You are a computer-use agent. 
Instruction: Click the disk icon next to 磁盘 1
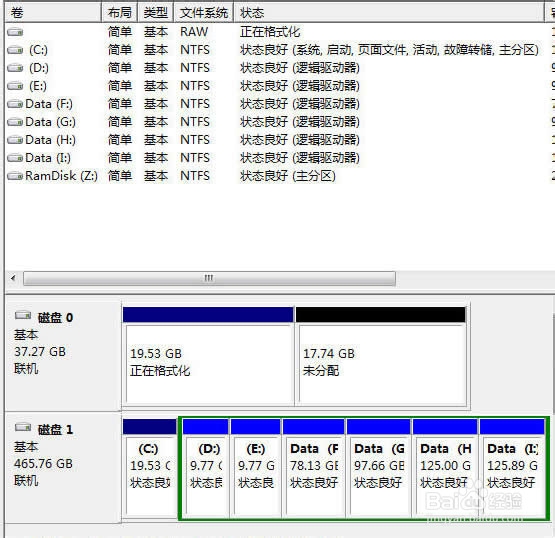(x=23, y=427)
